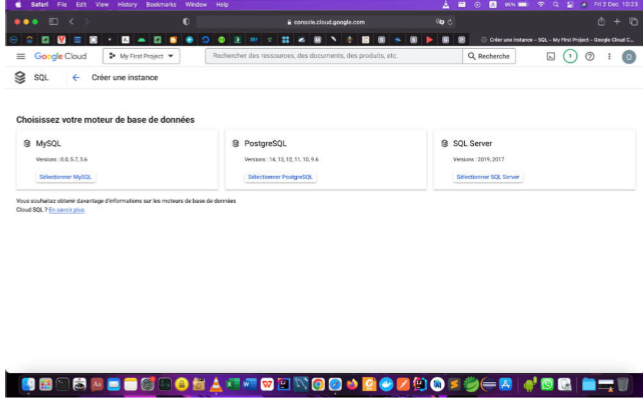This screenshot has height=400, width=643.
Task: Open the three-dot settings menu in Cloud header
Action: click(609, 56)
